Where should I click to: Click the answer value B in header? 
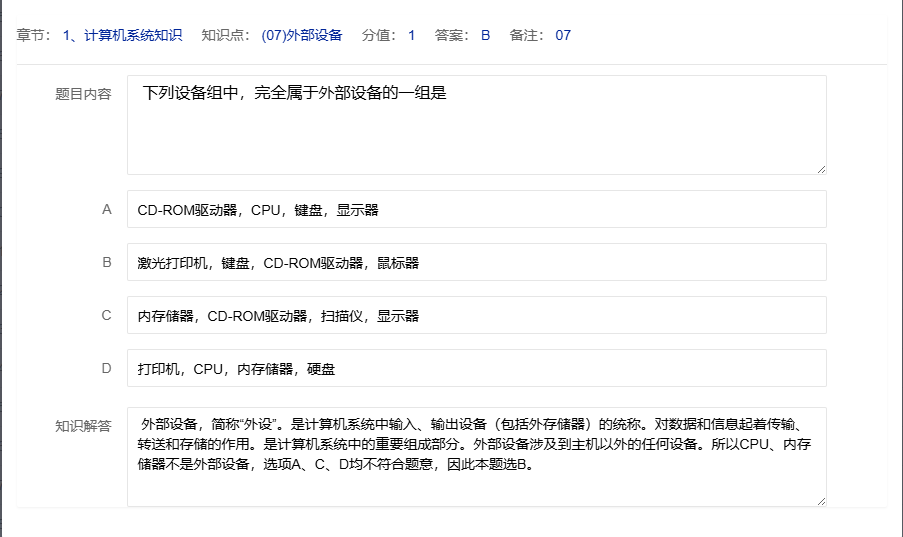(x=485, y=36)
